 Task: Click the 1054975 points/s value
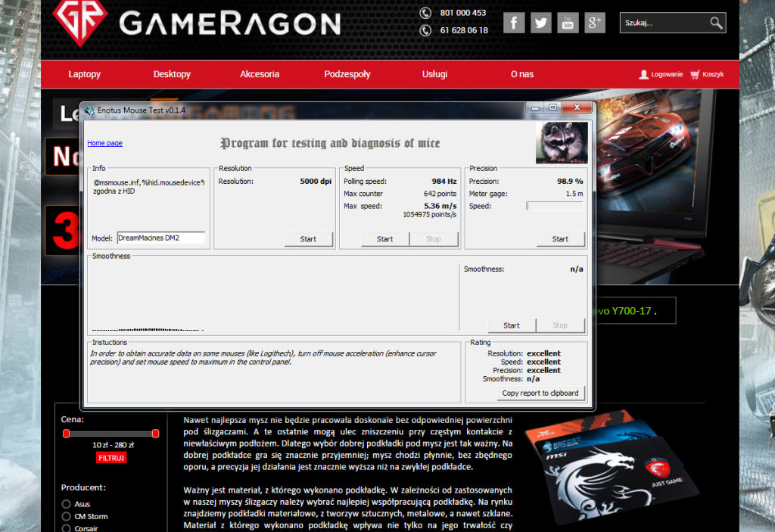coord(430,215)
